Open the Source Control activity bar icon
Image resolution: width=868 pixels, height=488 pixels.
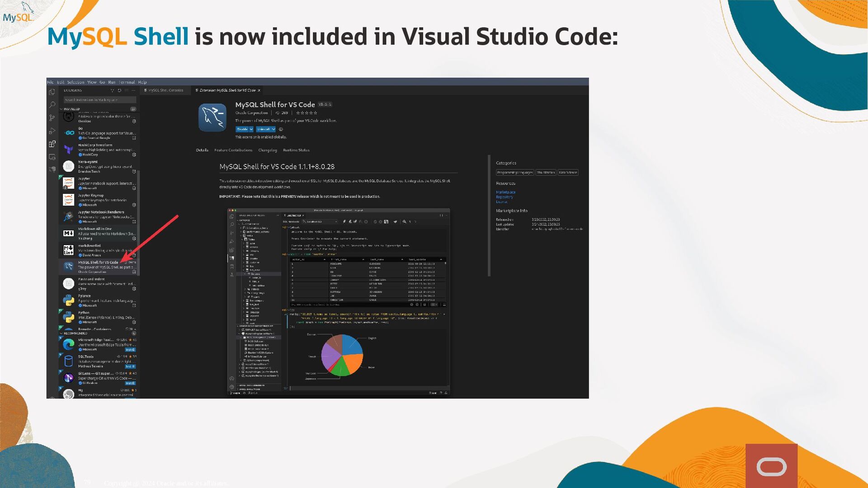click(x=52, y=118)
